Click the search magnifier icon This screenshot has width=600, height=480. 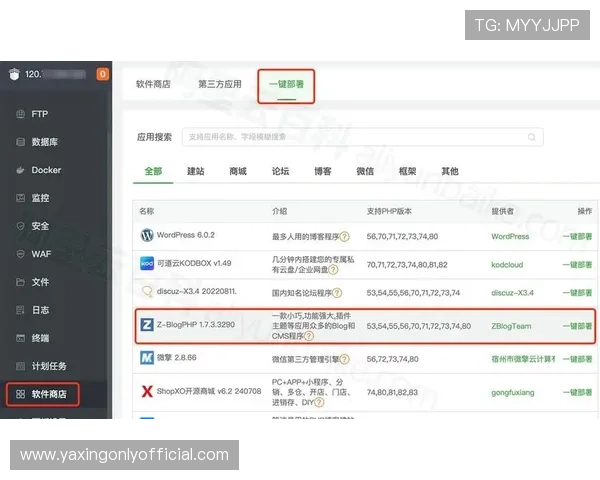point(532,137)
